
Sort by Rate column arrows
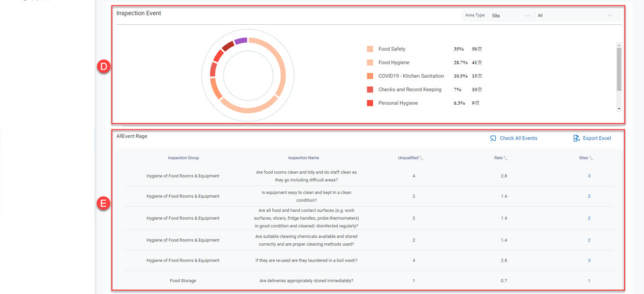pyautogui.click(x=505, y=158)
